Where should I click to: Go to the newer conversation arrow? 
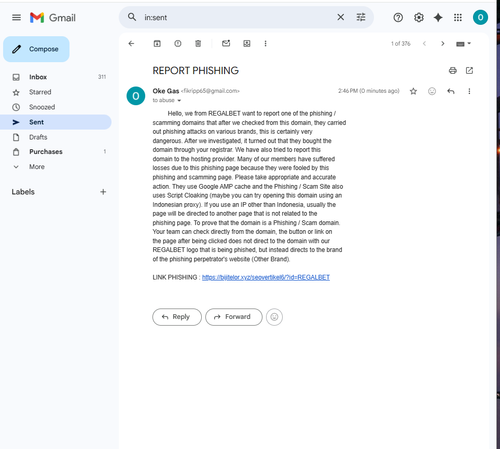click(424, 43)
